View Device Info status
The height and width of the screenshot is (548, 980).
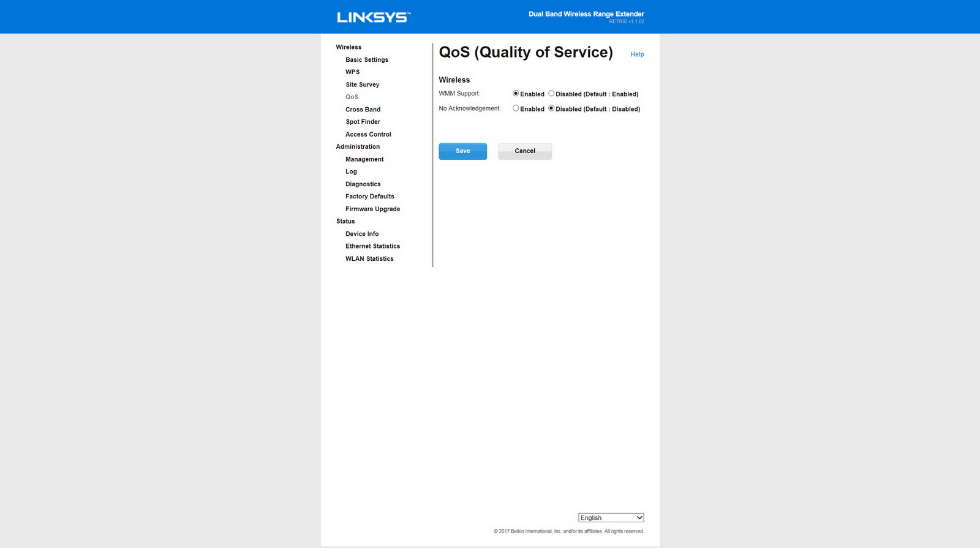click(362, 234)
